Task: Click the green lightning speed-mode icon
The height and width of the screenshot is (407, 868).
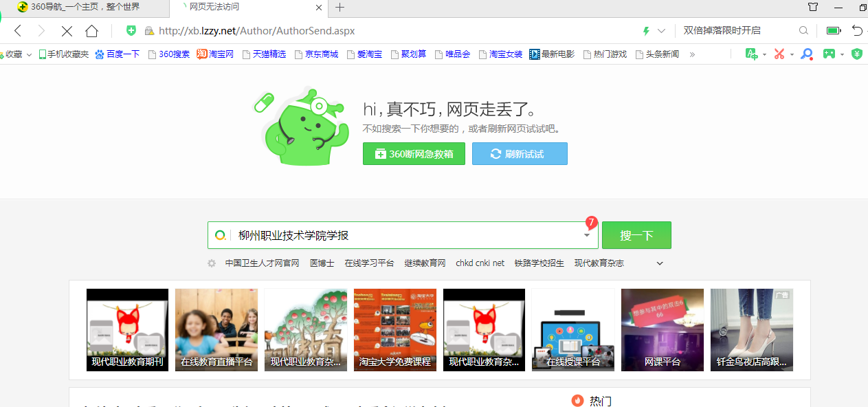Action: pyautogui.click(x=646, y=31)
